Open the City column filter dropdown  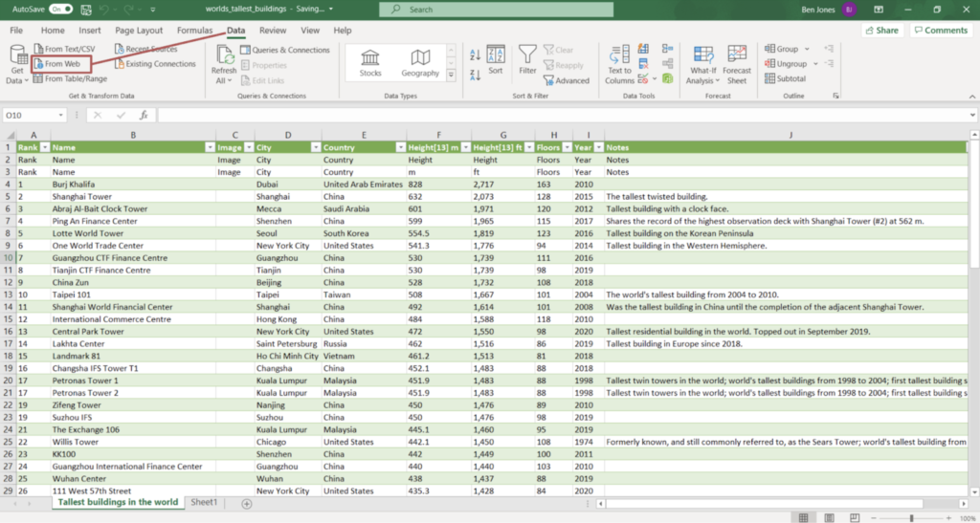[316, 148]
